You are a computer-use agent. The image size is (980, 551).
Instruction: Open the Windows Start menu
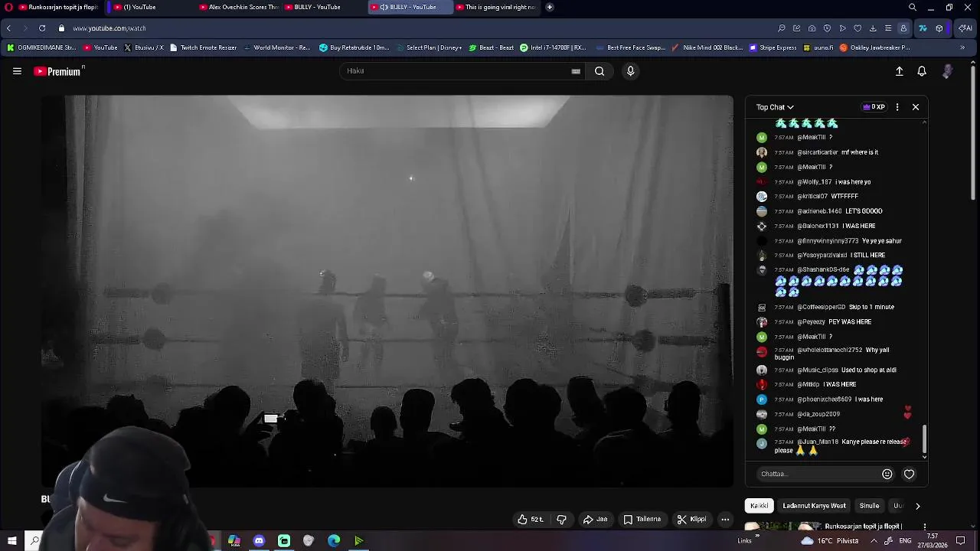pos(11,541)
